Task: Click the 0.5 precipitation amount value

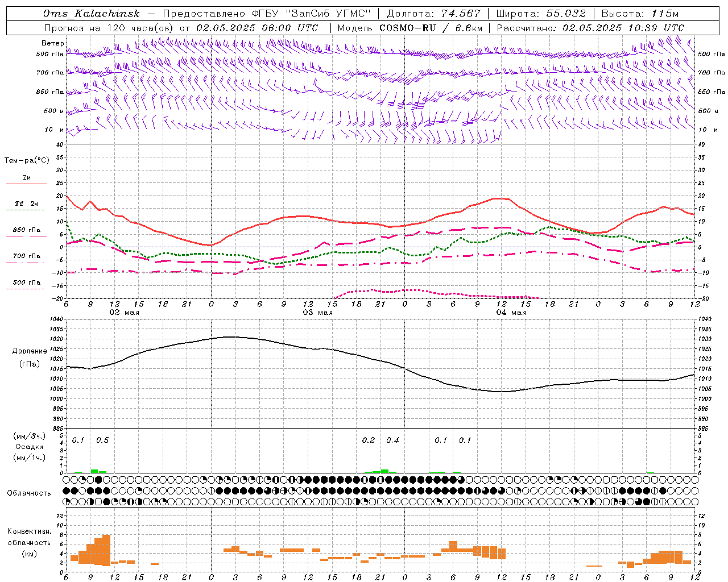Action: pyautogui.click(x=102, y=440)
